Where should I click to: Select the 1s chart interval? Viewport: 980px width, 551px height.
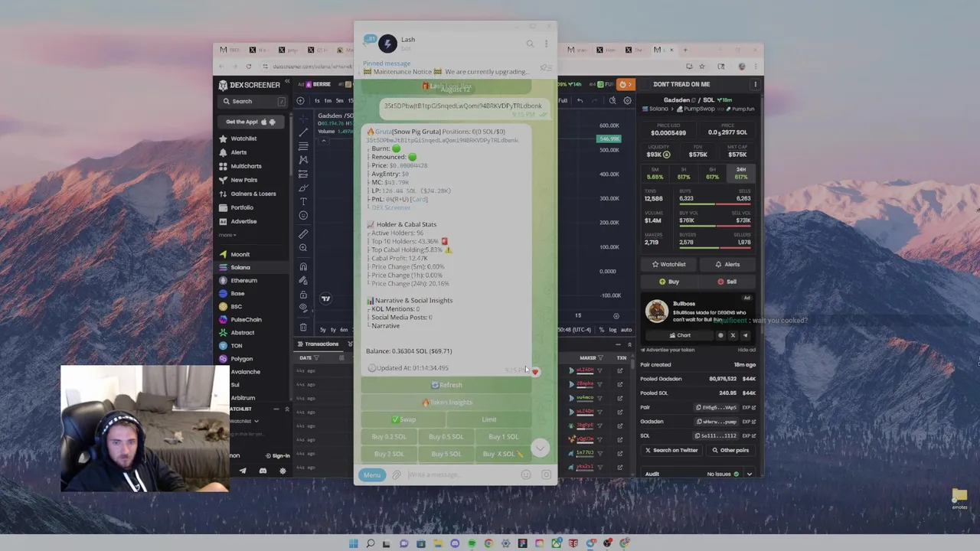317,101
